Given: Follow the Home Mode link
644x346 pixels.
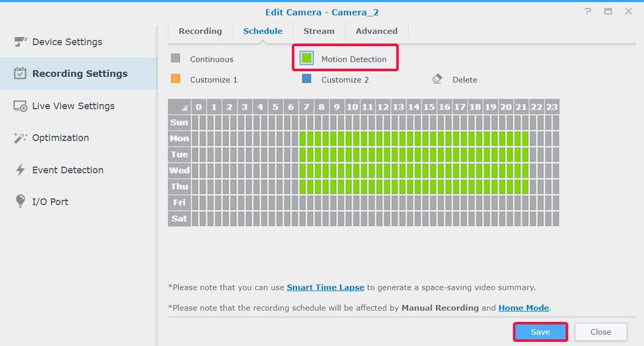Looking at the screenshot, I should (x=524, y=308).
